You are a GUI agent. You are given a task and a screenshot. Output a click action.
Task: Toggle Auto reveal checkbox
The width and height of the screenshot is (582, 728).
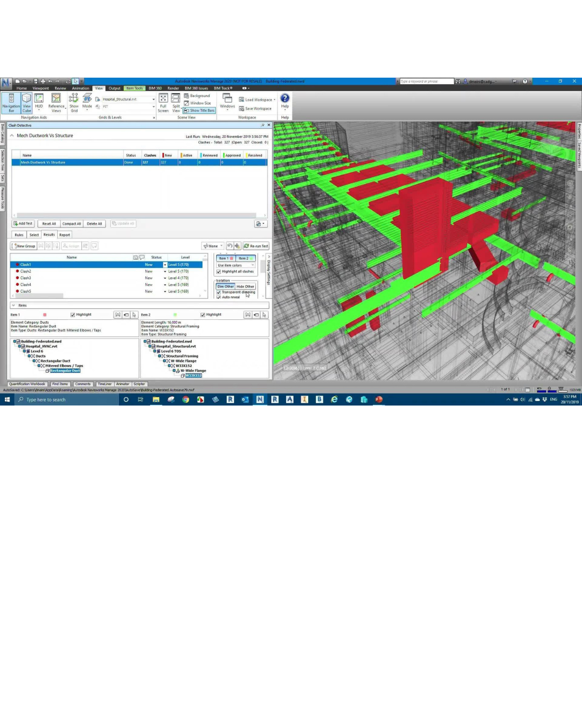(219, 297)
